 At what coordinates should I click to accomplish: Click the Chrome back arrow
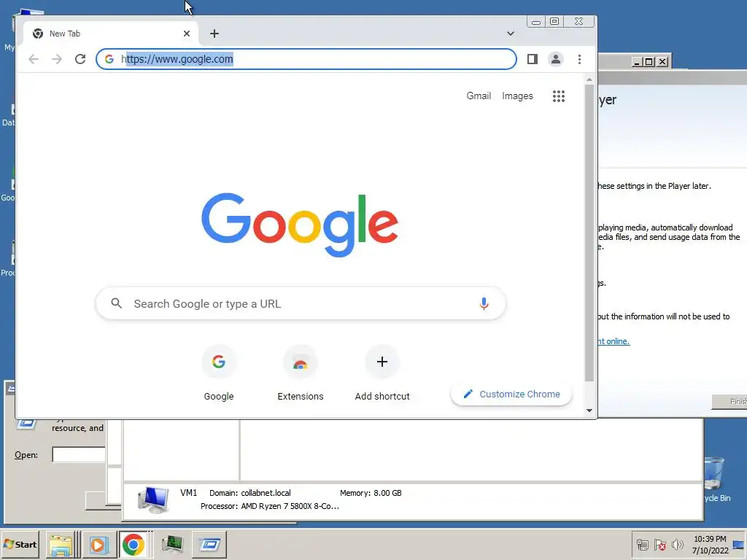pyautogui.click(x=34, y=59)
